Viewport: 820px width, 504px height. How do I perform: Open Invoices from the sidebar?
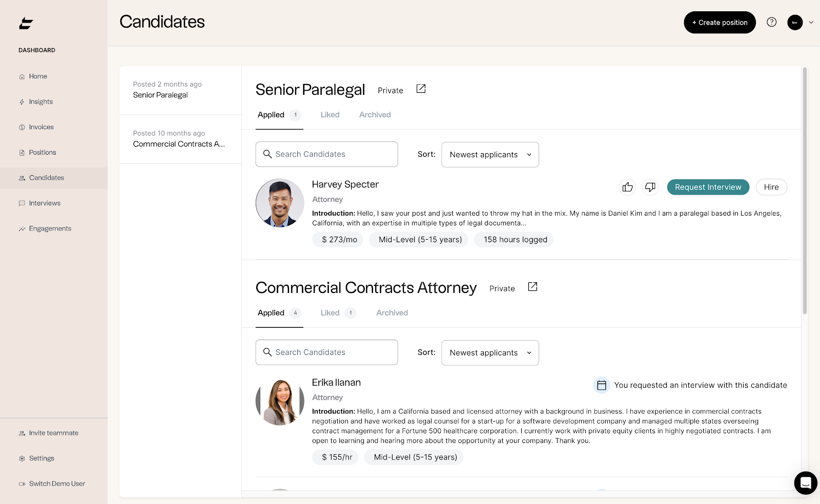click(x=41, y=127)
